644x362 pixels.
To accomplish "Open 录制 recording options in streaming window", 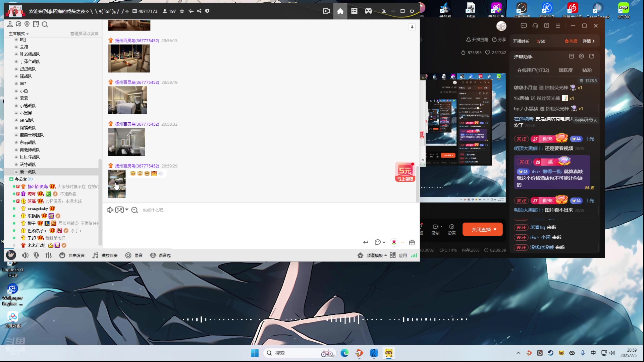I will tap(435, 230).
